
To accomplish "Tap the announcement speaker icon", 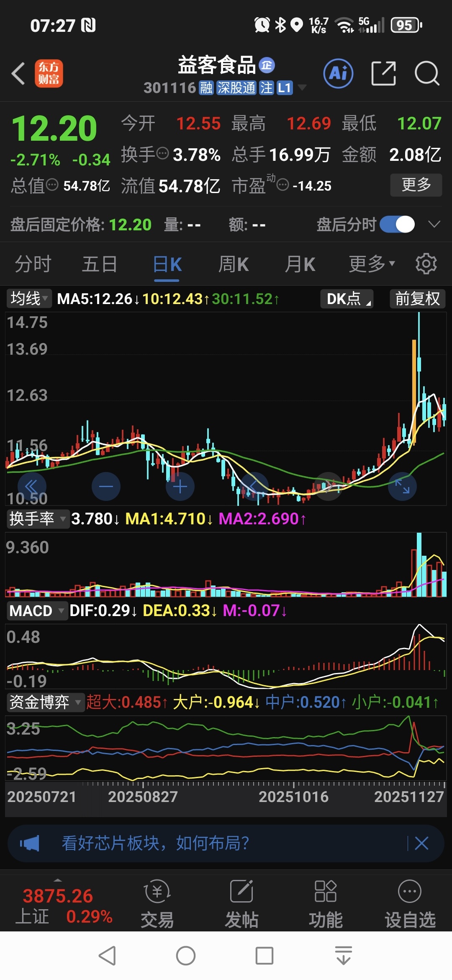I will pyautogui.click(x=30, y=843).
